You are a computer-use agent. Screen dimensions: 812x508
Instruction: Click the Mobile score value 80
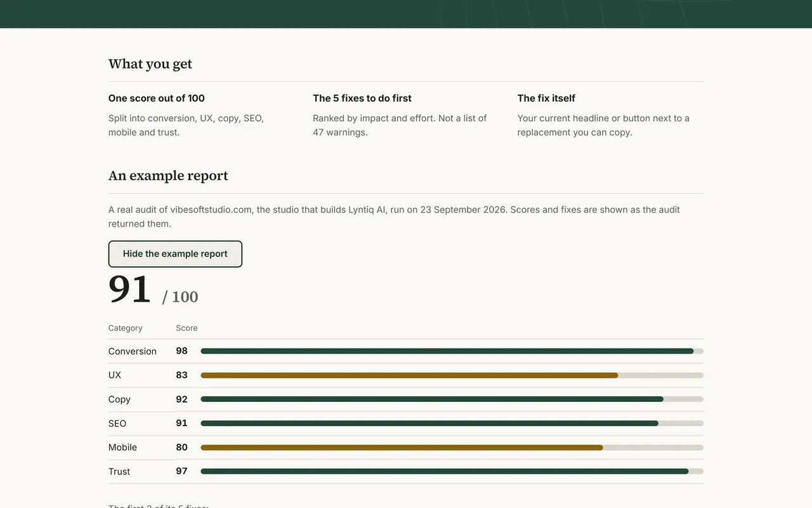tap(182, 448)
